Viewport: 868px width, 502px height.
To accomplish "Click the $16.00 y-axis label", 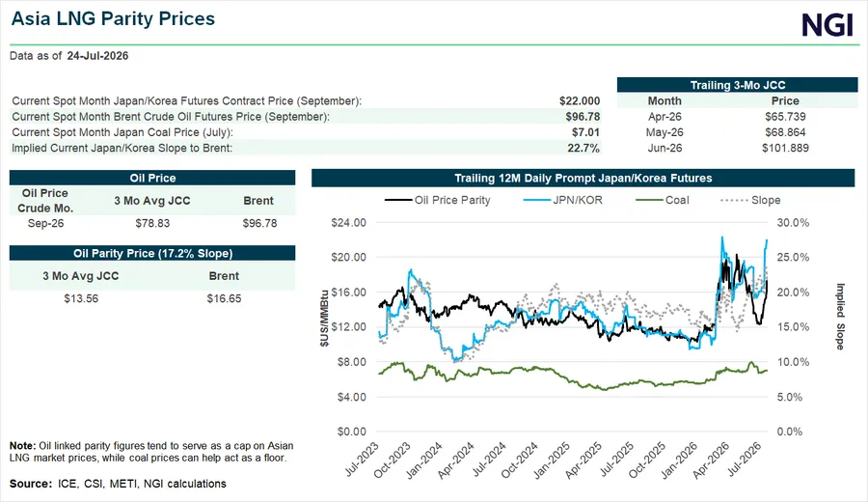I will click(349, 292).
